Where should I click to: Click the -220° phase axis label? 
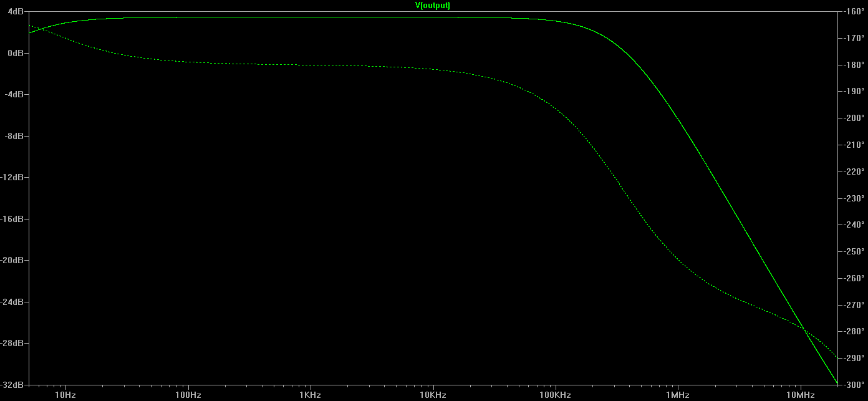(852, 172)
